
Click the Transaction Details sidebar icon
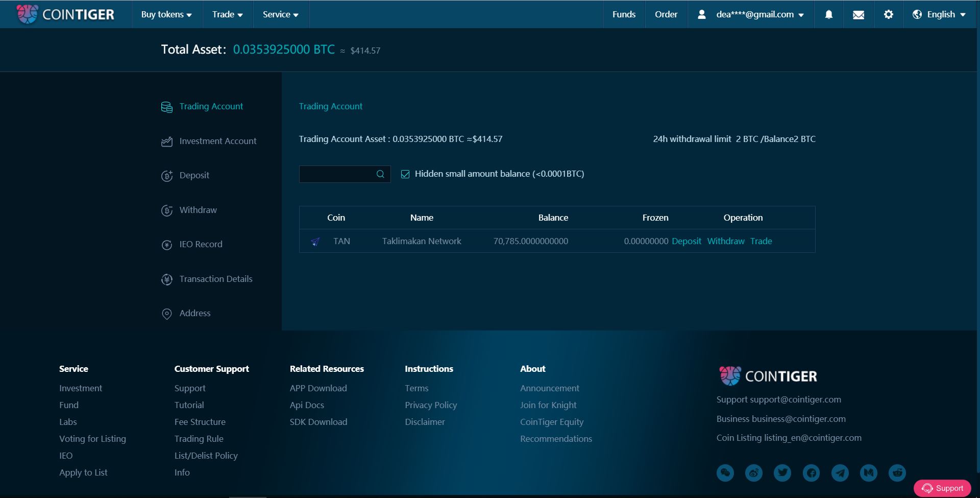coord(167,279)
